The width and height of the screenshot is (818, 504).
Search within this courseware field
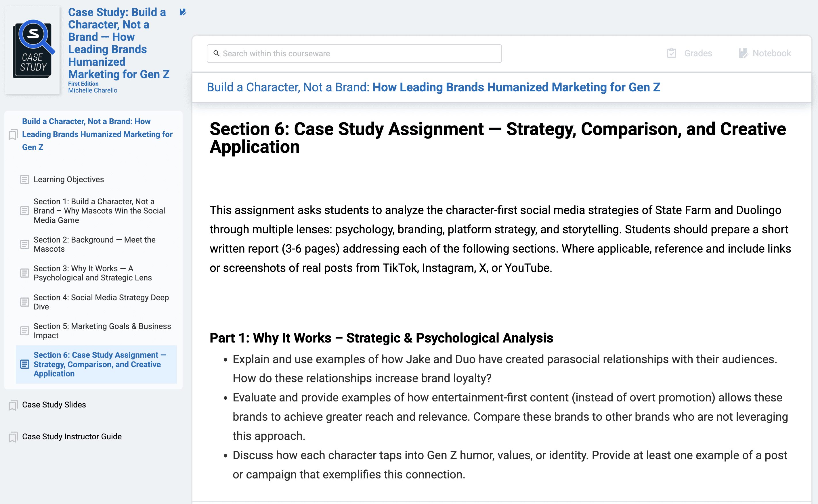click(x=360, y=54)
